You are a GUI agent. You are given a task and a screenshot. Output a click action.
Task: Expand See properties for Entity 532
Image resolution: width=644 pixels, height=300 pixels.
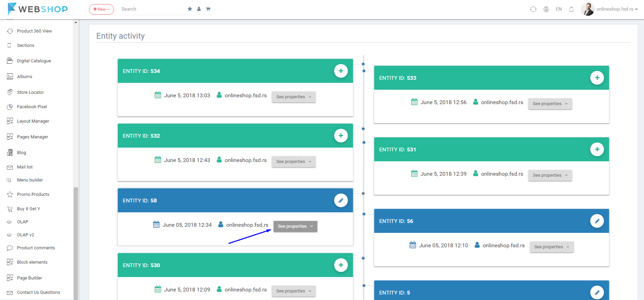click(294, 162)
